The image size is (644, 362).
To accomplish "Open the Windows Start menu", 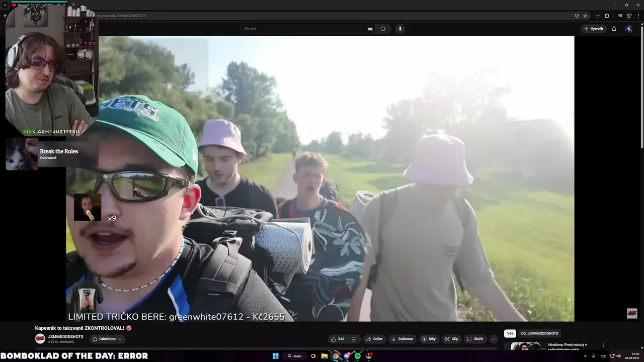I will (x=276, y=356).
